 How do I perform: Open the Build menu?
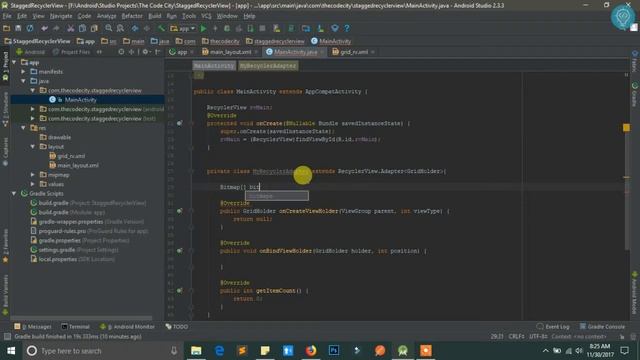155,16
